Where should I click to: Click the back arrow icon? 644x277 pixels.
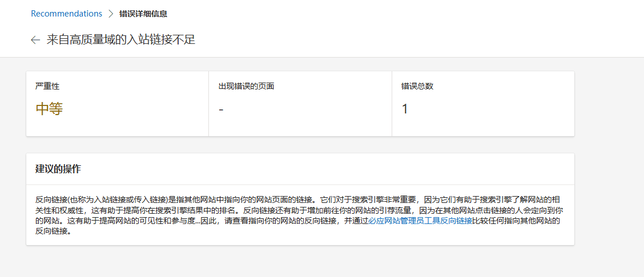click(x=35, y=40)
